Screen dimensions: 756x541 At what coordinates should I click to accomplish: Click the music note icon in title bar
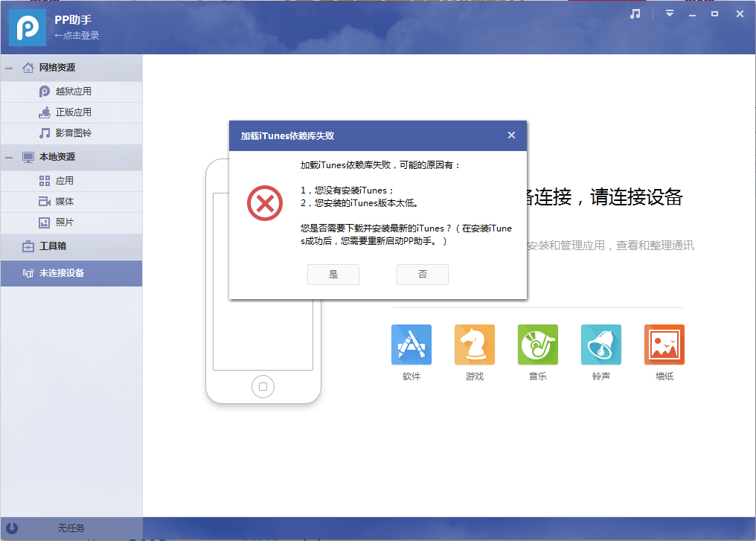pyautogui.click(x=635, y=14)
